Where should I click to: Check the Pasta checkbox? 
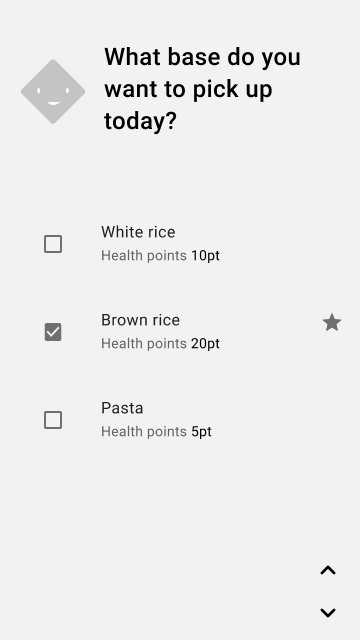(53, 420)
